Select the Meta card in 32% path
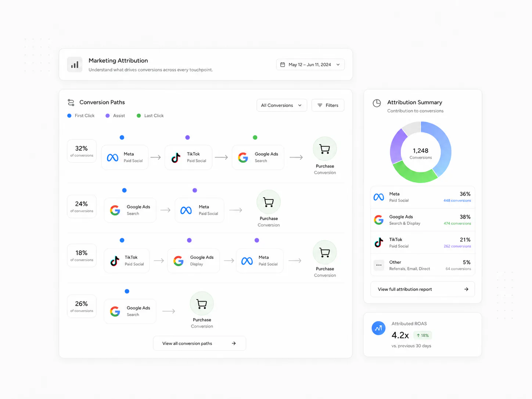Viewport: 532px width, 399px height. click(x=125, y=157)
